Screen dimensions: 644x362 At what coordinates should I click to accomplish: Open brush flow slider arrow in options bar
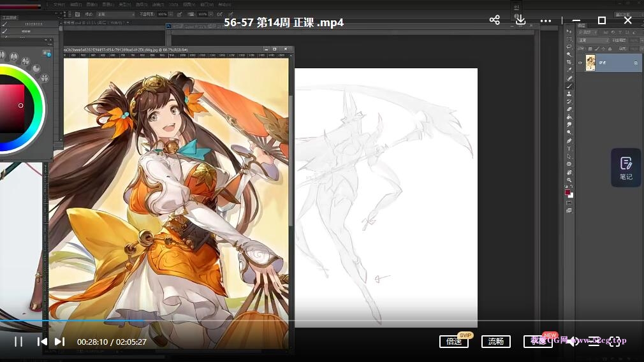212,14
